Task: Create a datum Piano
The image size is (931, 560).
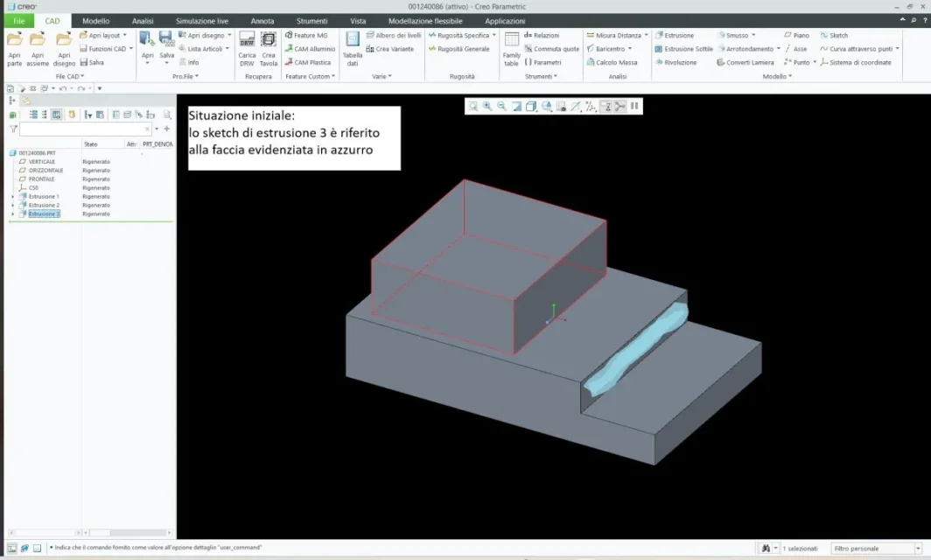Action: (x=797, y=36)
